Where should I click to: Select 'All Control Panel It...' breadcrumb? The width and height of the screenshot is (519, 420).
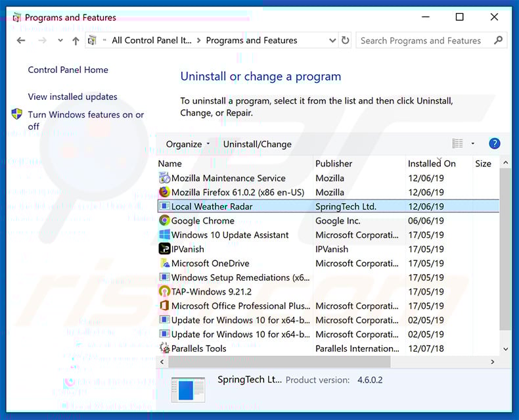[x=152, y=40]
